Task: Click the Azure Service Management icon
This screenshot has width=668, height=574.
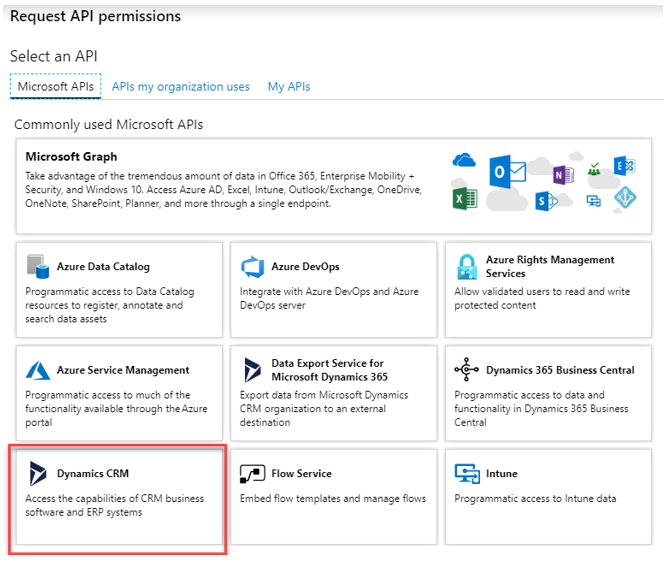Action: click(x=39, y=370)
